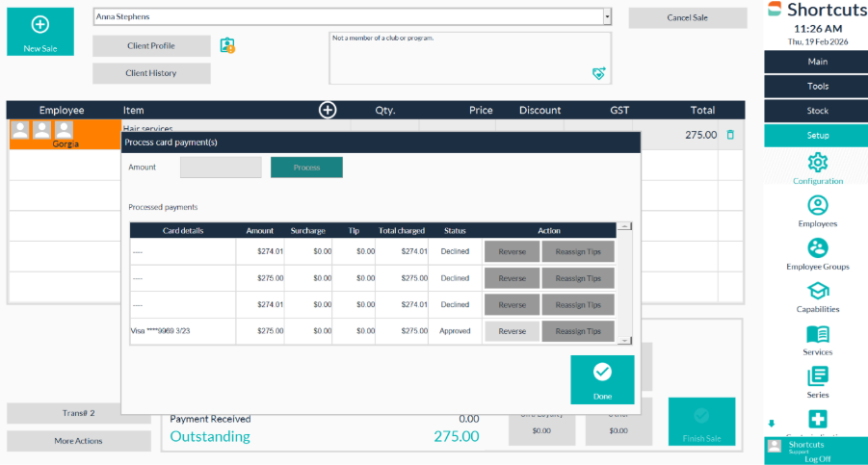The image size is (868, 465).
Task: Open the Capabilities graduation cap icon
Action: click(x=817, y=291)
